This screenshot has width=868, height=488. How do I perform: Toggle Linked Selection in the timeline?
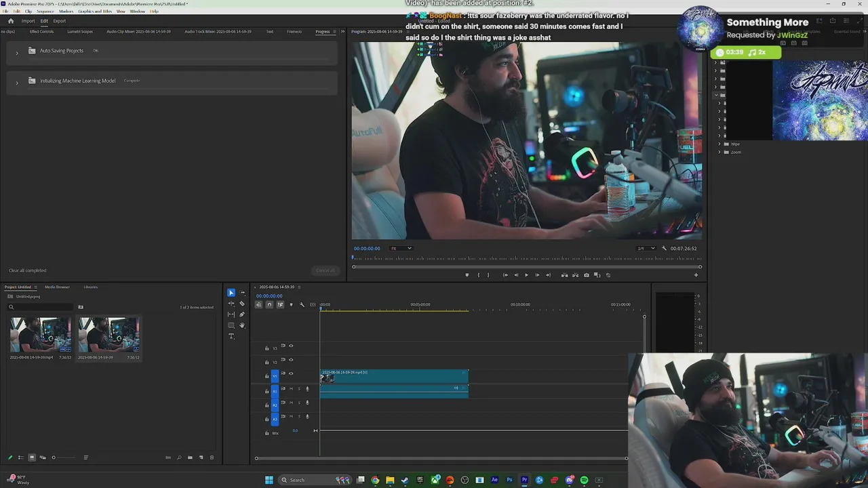280,304
